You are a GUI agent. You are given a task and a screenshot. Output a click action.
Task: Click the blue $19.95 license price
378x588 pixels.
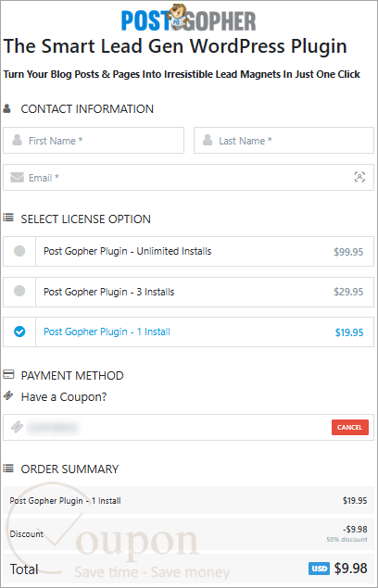349,332
